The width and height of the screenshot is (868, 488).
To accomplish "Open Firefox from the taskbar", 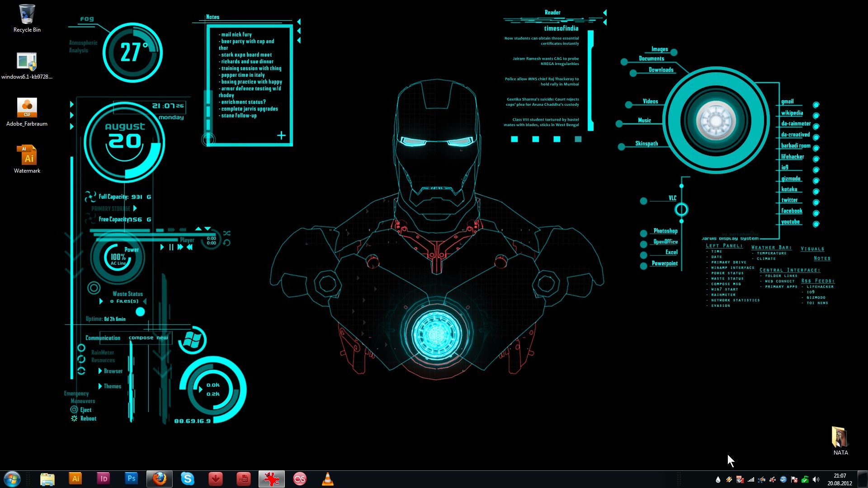I will [x=159, y=479].
